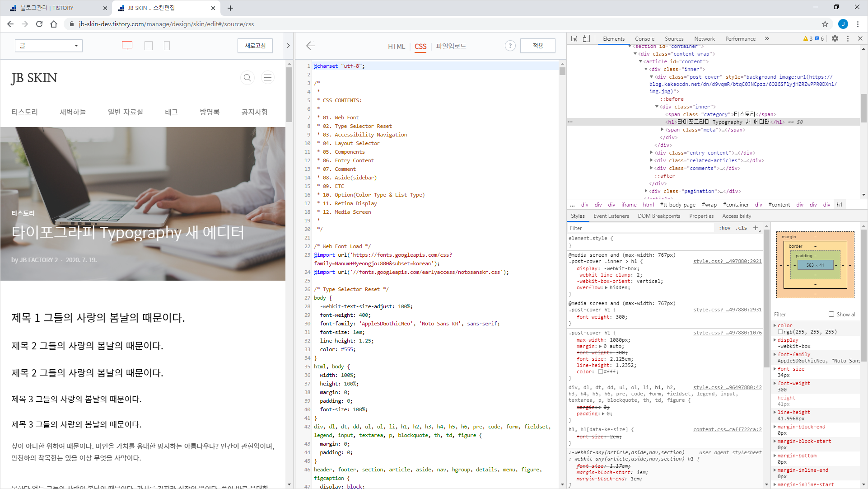Viewport: 868px width, 489px height.
Task: Open the 글 page type dropdown
Action: click(49, 46)
